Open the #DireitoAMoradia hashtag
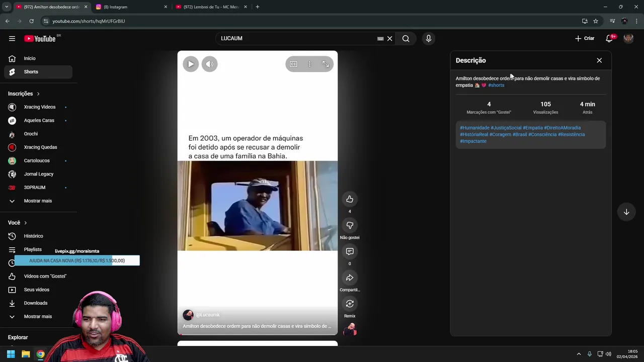The image size is (644, 362). click(x=562, y=128)
